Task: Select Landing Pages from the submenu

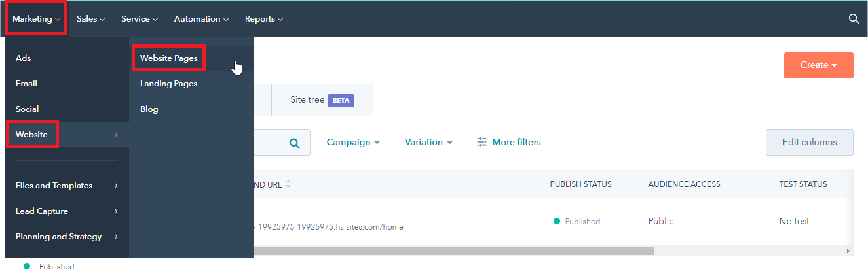Action: pos(169,84)
